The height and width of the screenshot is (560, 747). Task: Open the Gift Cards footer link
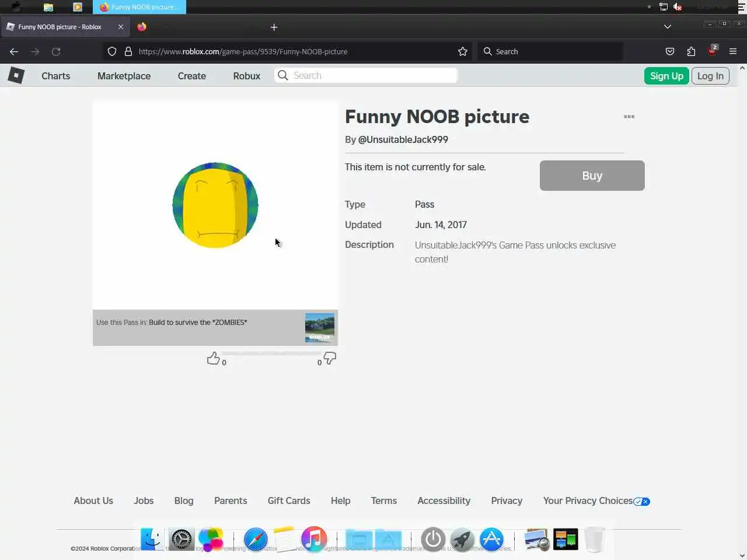(x=289, y=501)
